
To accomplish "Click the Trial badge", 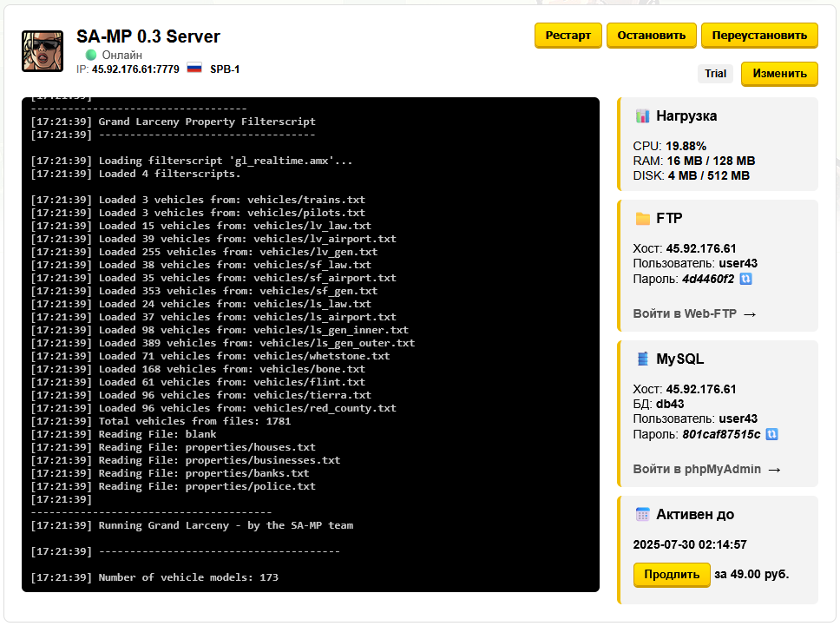I will (x=715, y=74).
